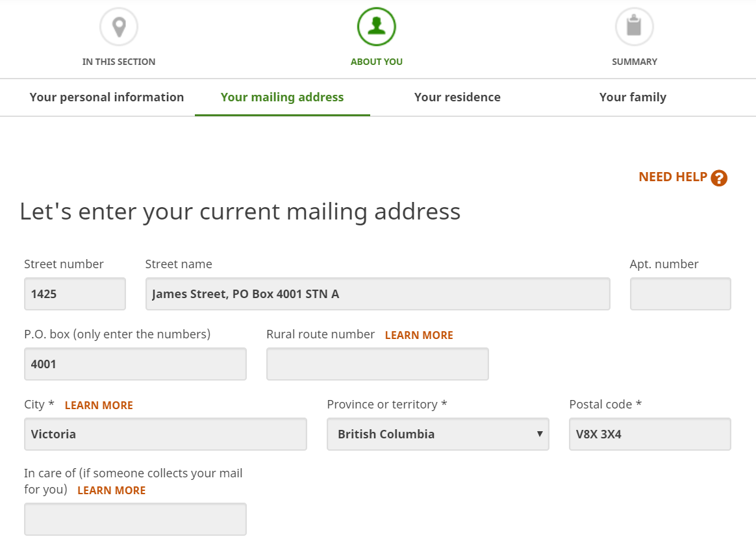Viewport: 756px width, 539px height.
Task: Open the Your residence tab
Action: click(457, 97)
